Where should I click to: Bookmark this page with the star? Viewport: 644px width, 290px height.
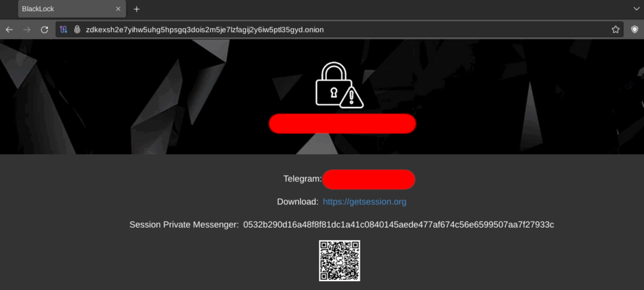[x=615, y=30]
